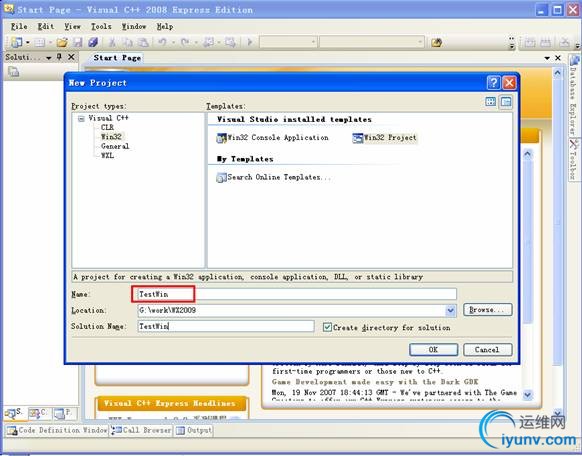Open the Database Explorer side tab
This screenshot has height=456, width=582.
tap(574, 95)
